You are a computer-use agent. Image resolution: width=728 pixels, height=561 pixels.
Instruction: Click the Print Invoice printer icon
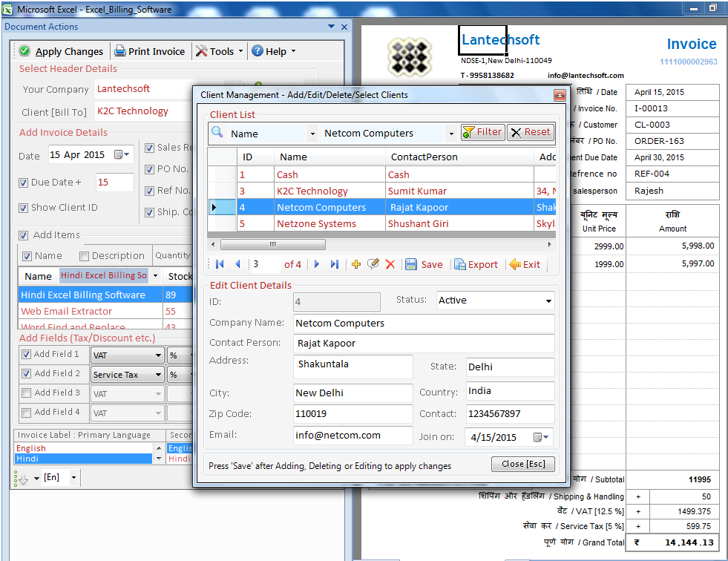point(119,50)
